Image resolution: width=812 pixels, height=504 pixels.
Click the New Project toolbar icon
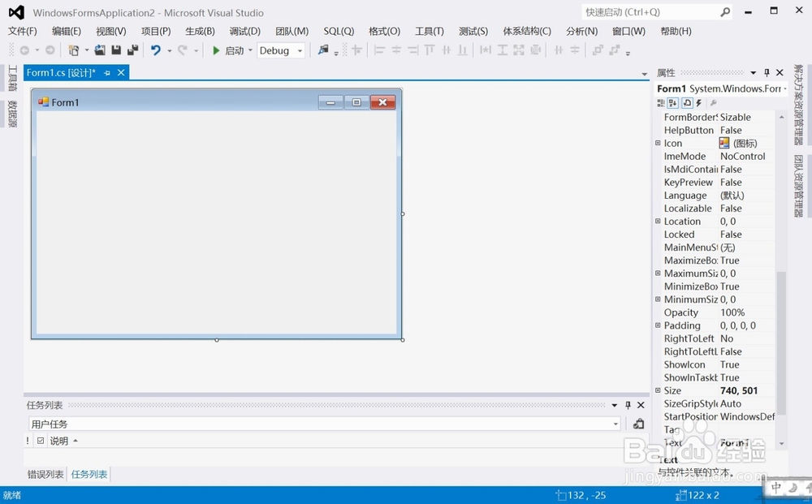[74, 50]
